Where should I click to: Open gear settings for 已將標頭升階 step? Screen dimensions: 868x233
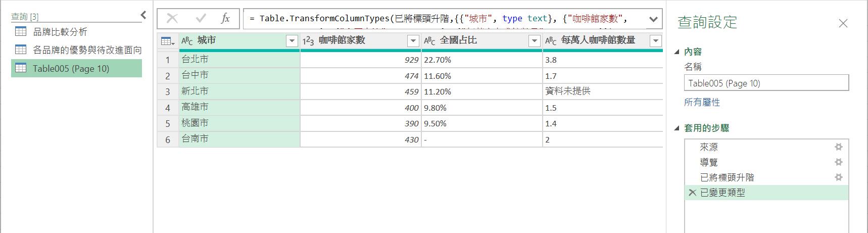pyautogui.click(x=838, y=177)
